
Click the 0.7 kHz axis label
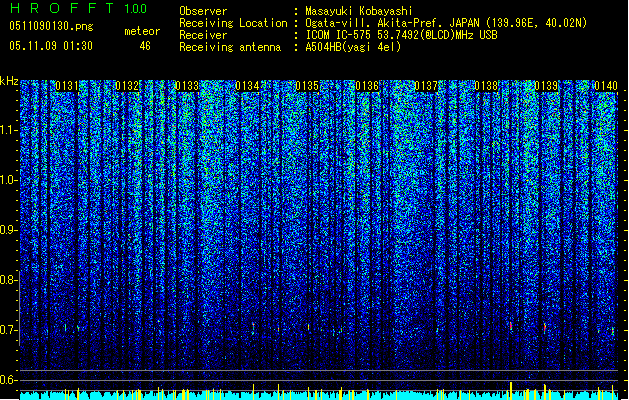click(x=8, y=330)
